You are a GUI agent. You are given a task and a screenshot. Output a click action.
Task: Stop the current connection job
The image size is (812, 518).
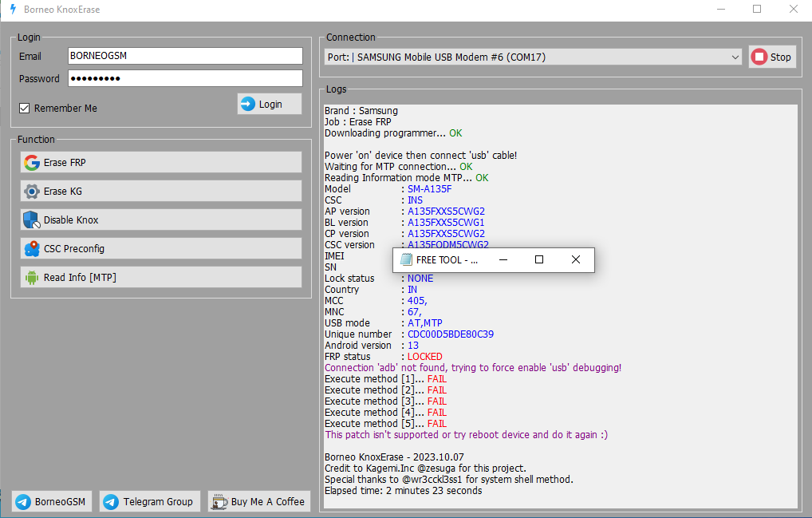click(x=772, y=57)
